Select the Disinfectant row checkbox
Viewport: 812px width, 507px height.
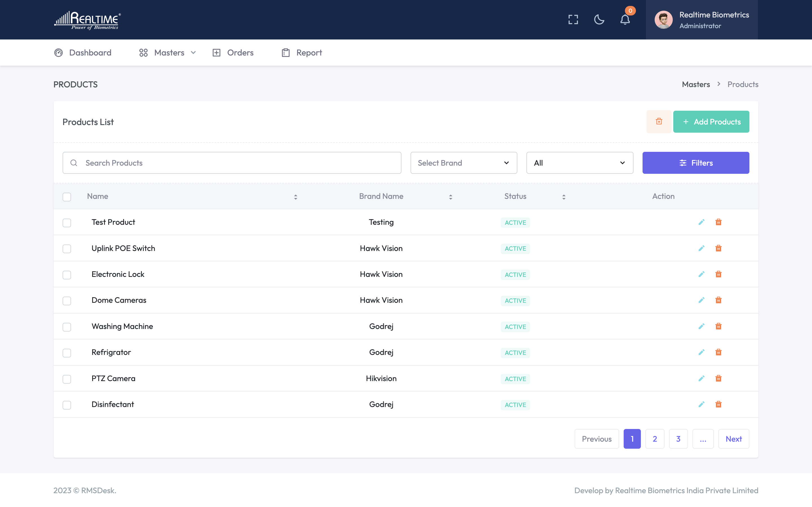pyautogui.click(x=67, y=405)
